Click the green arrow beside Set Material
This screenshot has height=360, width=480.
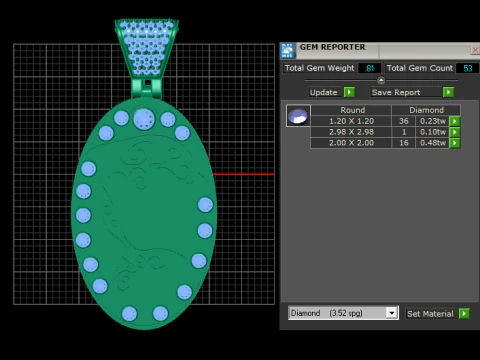(x=464, y=313)
